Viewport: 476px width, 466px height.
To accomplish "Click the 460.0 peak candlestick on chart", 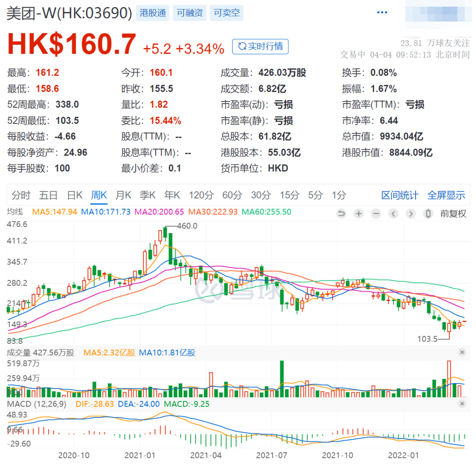I will [165, 234].
